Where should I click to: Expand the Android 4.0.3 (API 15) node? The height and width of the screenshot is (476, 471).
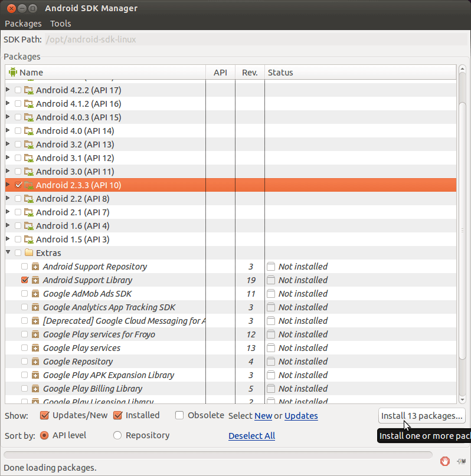8,117
